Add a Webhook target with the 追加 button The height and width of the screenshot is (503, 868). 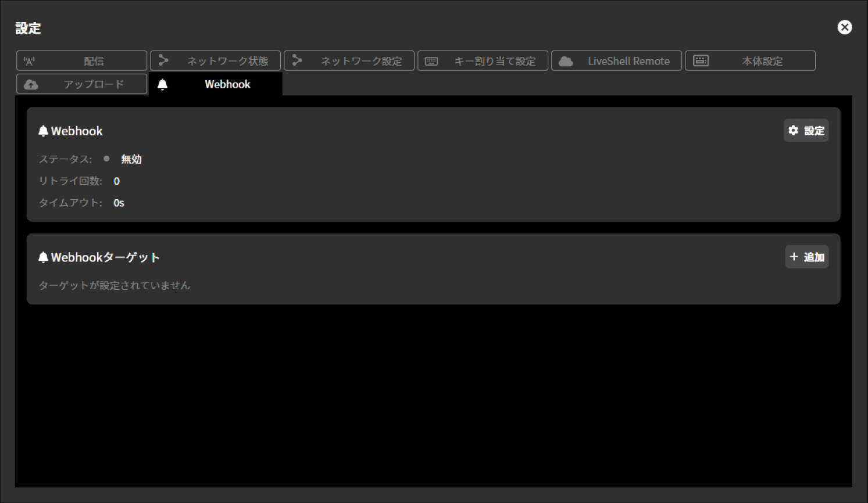tap(807, 256)
